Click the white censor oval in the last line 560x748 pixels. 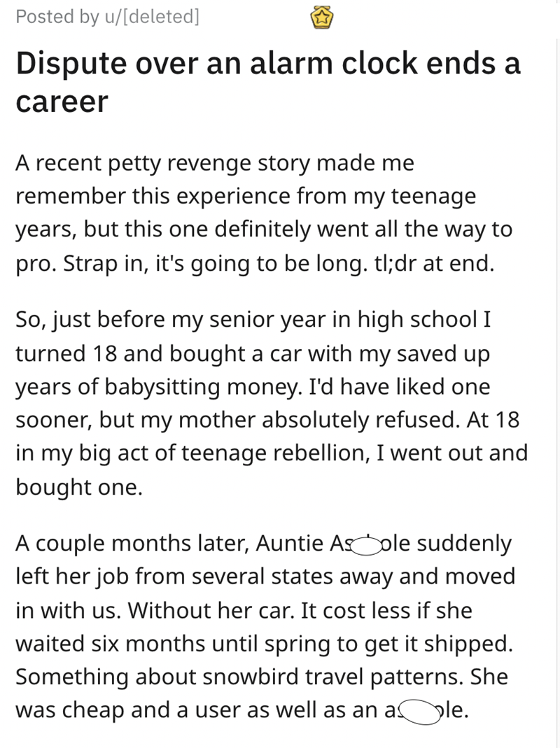tap(419, 712)
